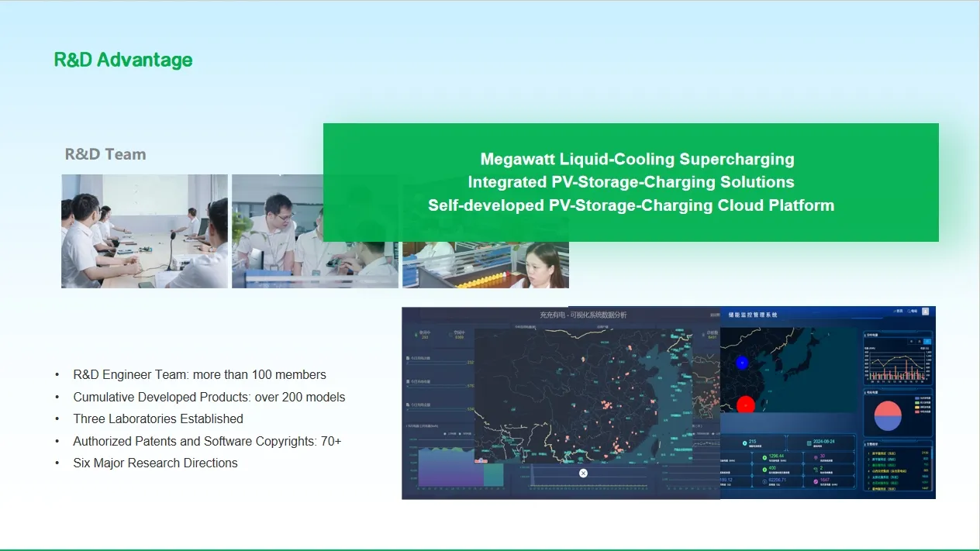The image size is (980, 551).
Task: Click the pie chart in the right panel
Action: [888, 415]
